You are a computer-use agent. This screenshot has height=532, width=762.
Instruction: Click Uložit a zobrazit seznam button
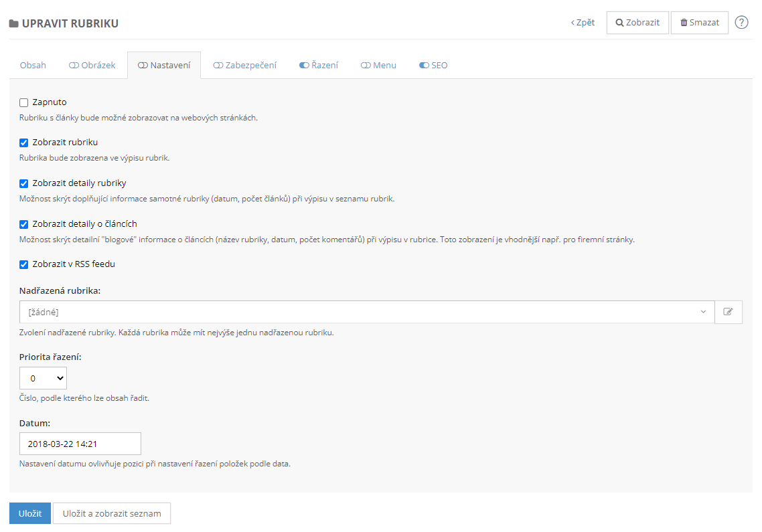pos(112,513)
